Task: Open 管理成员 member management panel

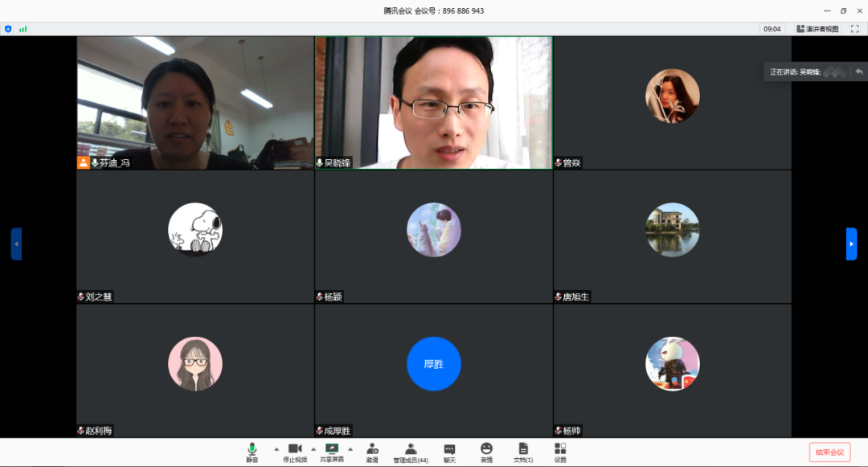Action: click(410, 452)
